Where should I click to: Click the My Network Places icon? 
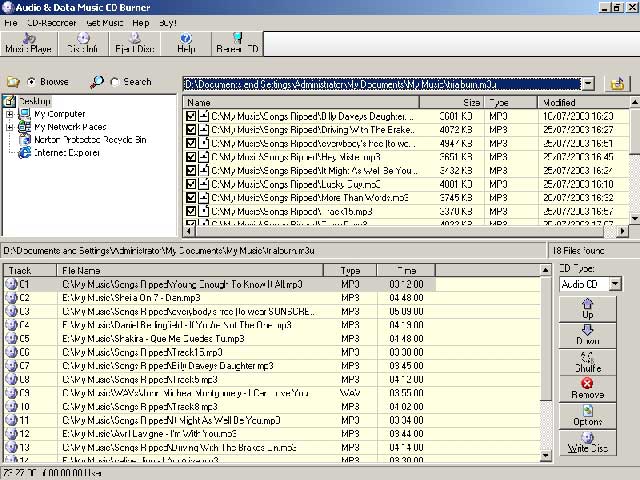(24, 127)
